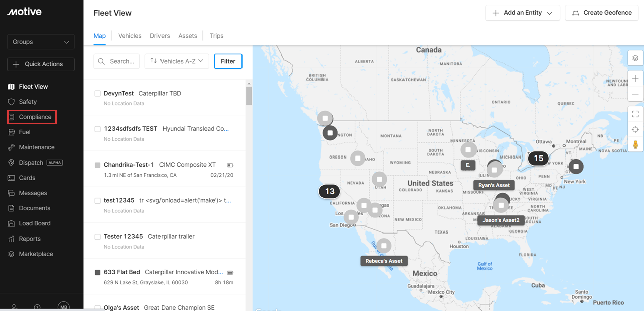Zoom in using the map plus icon
This screenshot has height=311, width=644.
635,79
